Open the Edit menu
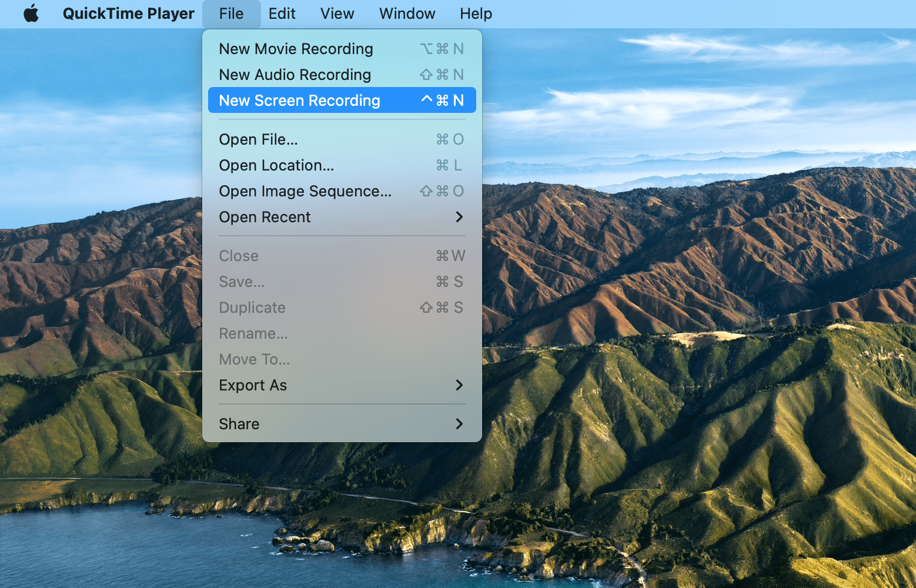Image resolution: width=916 pixels, height=588 pixels. (x=282, y=13)
